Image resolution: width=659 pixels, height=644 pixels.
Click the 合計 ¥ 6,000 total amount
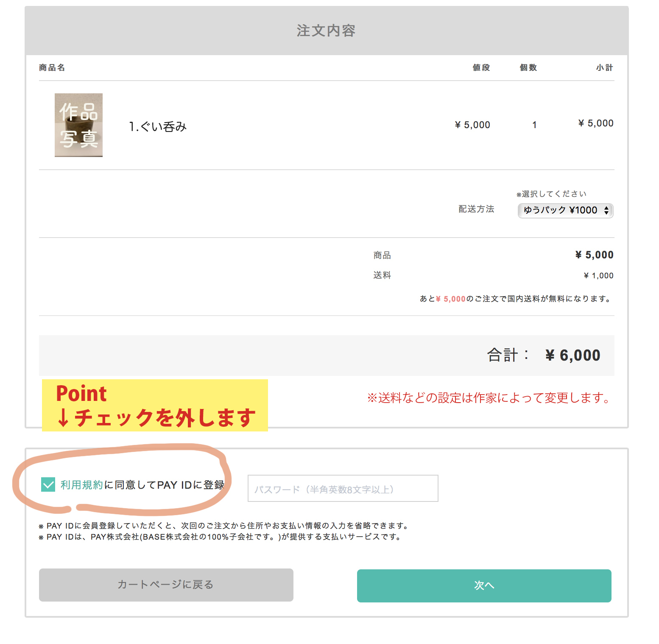pos(572,356)
